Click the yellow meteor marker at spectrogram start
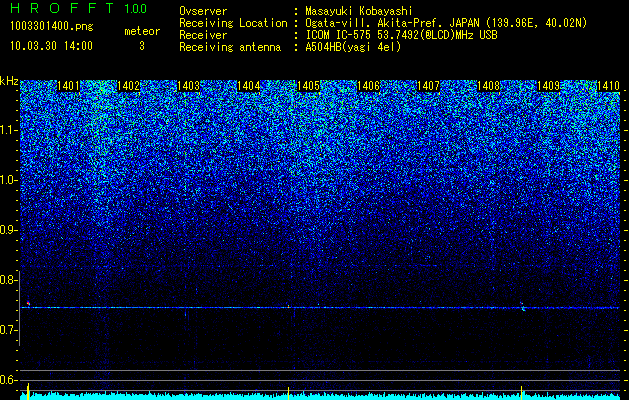Viewport: 629px width, 400px height. point(28,392)
